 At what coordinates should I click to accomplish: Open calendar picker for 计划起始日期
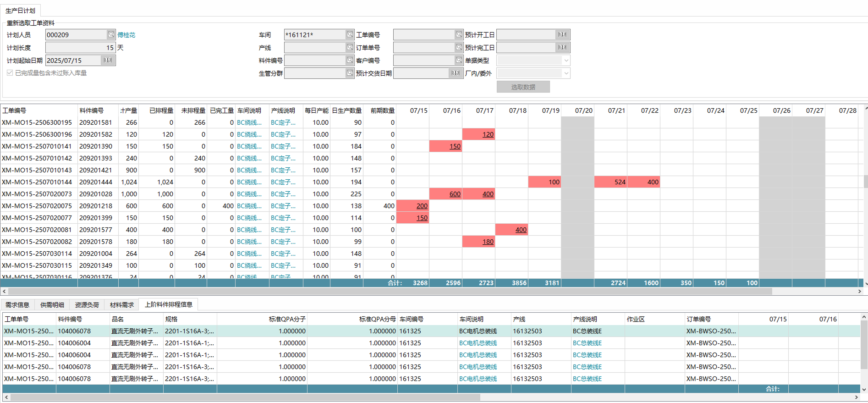tap(108, 60)
